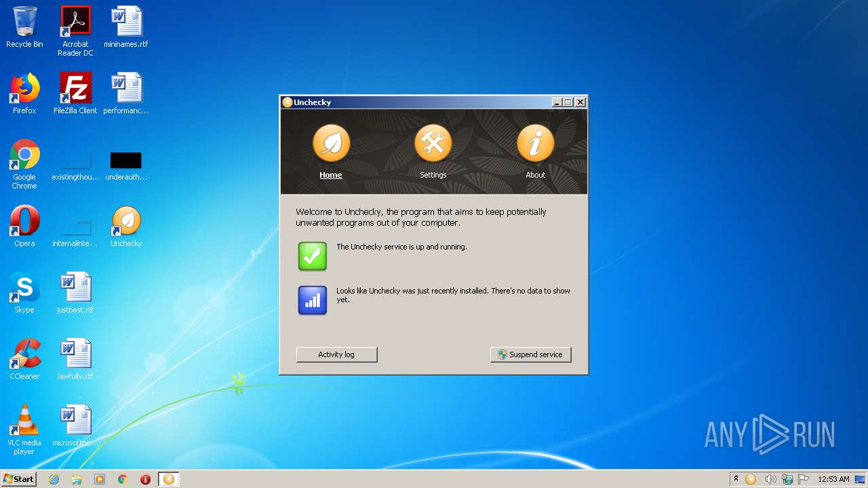The height and width of the screenshot is (488, 868).
Task: Select the existingthou... desktop item
Action: [x=75, y=166]
